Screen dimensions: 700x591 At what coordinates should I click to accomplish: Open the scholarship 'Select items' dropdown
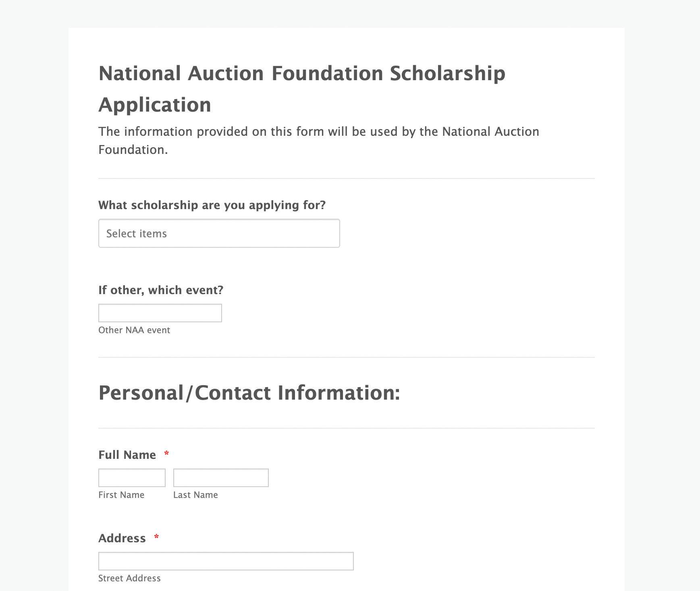(x=219, y=233)
